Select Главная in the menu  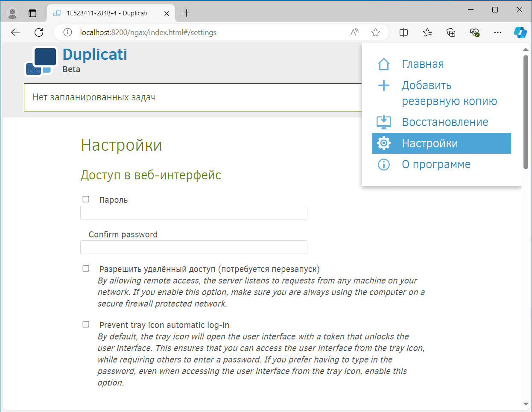pos(441,64)
